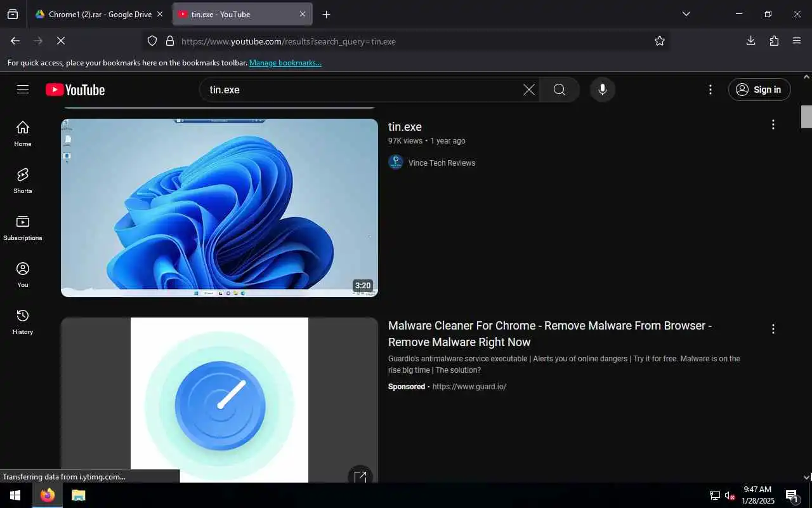Click the Sign in button
The image size is (812, 508).
759,90
